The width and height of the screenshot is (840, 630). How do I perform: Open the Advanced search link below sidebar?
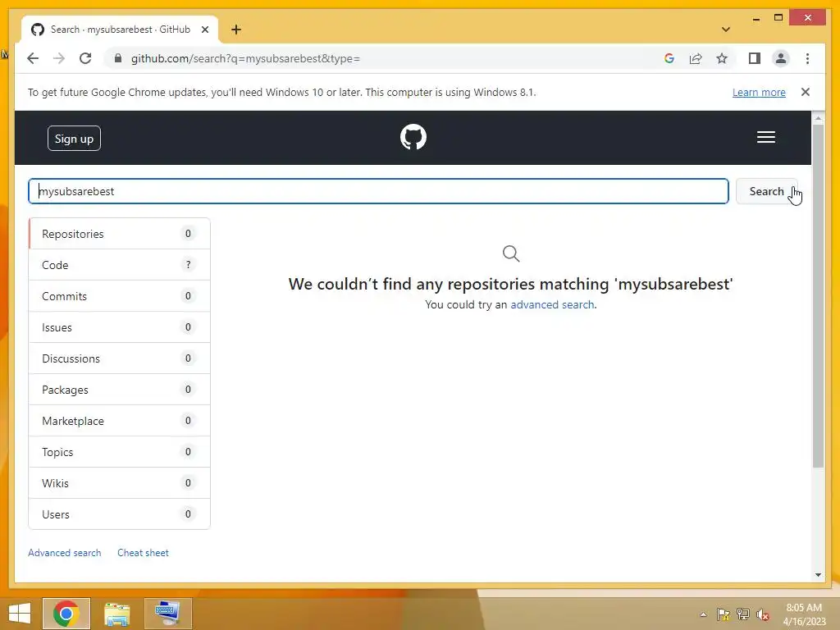coord(64,552)
